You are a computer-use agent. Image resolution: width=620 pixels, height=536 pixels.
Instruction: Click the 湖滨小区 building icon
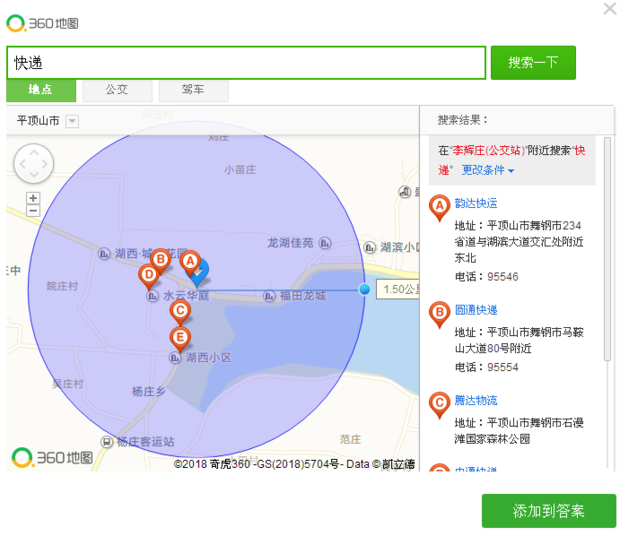pyautogui.click(x=370, y=248)
